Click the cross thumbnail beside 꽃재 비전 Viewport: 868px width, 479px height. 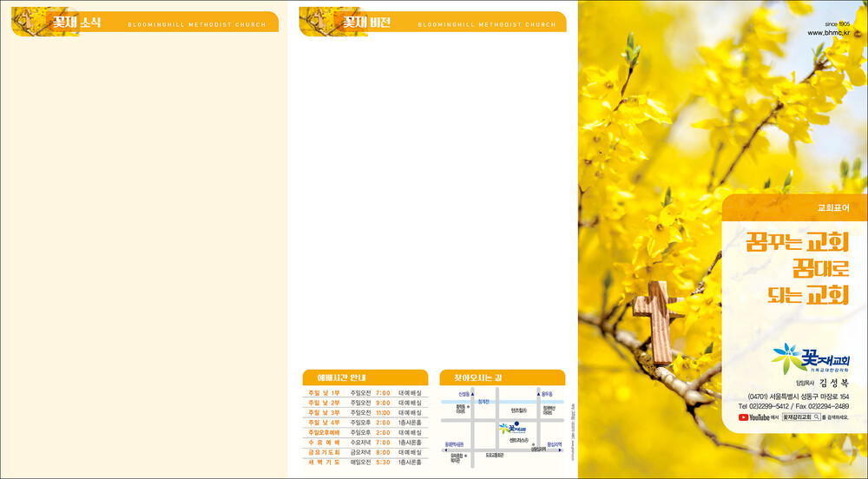click(320, 22)
